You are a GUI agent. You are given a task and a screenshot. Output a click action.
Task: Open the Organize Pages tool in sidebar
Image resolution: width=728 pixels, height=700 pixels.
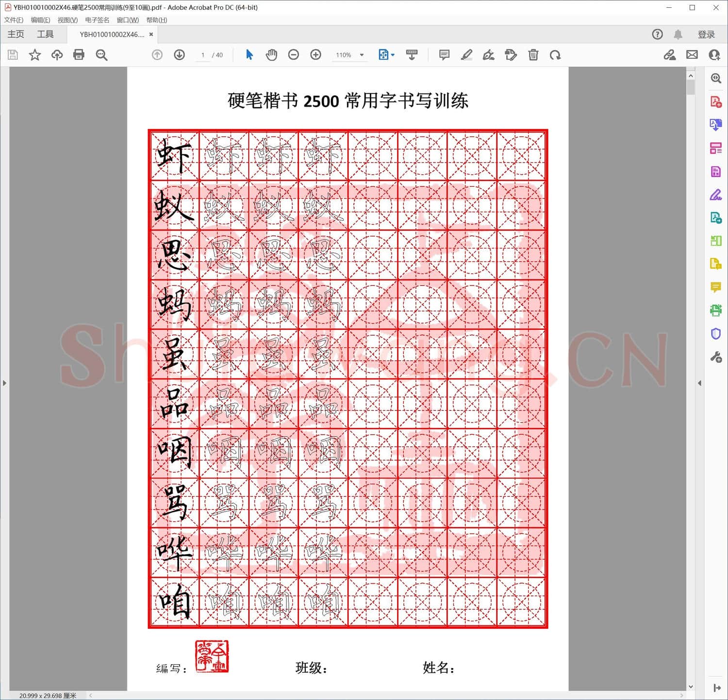tap(716, 148)
